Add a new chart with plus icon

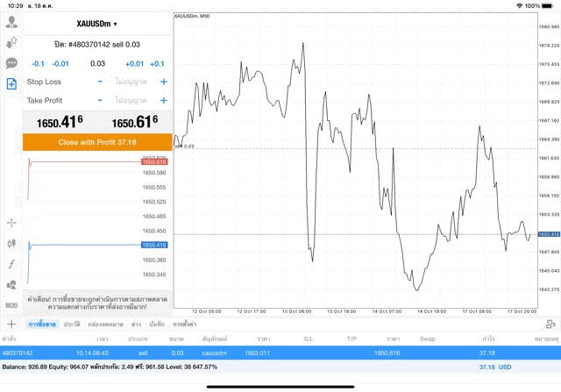(x=11, y=324)
